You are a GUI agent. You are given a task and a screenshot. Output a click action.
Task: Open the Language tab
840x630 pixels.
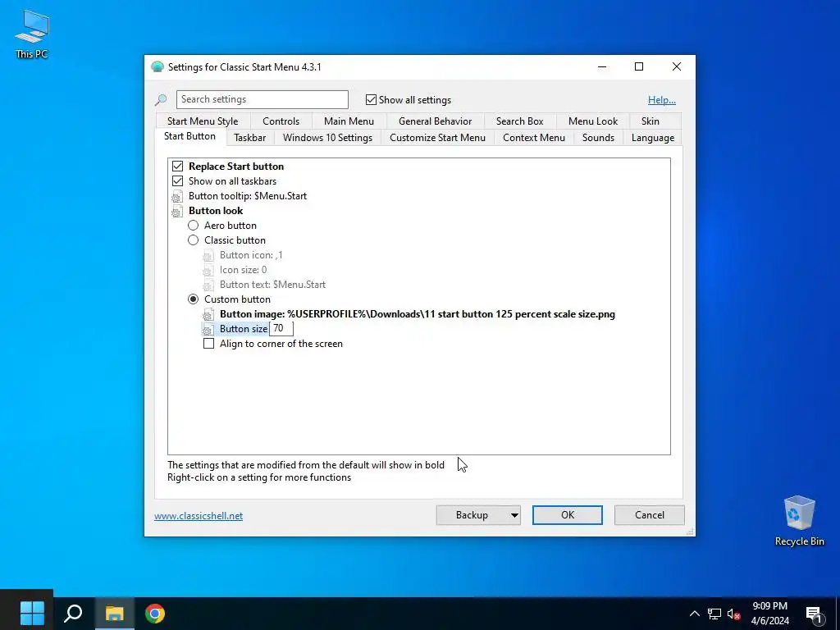point(652,138)
